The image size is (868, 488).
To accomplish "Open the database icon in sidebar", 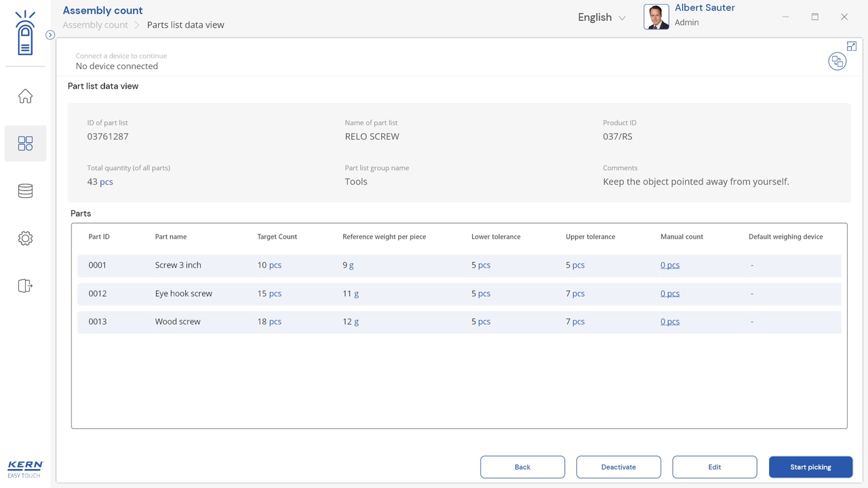I will (x=25, y=191).
